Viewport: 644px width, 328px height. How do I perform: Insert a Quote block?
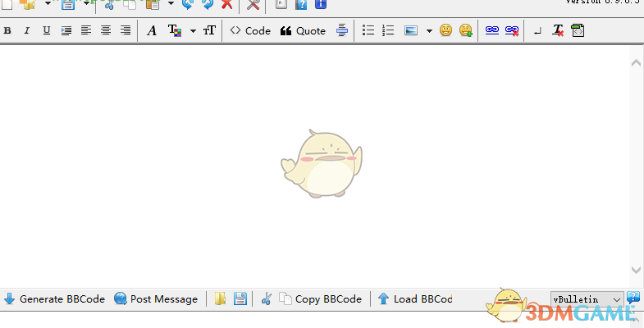click(x=303, y=31)
